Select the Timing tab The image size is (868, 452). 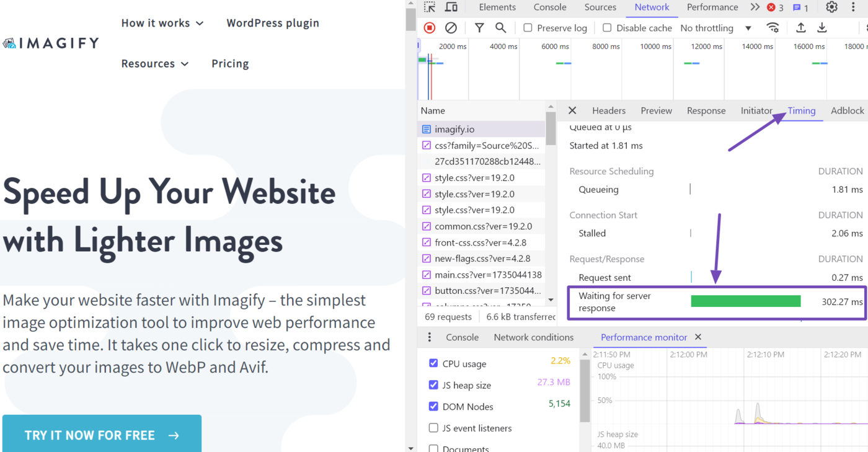802,110
